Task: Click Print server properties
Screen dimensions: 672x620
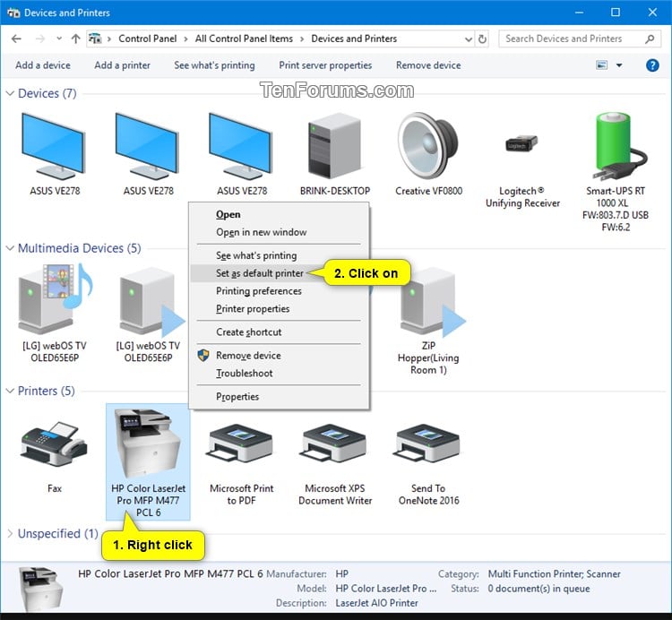Action: 325,65
